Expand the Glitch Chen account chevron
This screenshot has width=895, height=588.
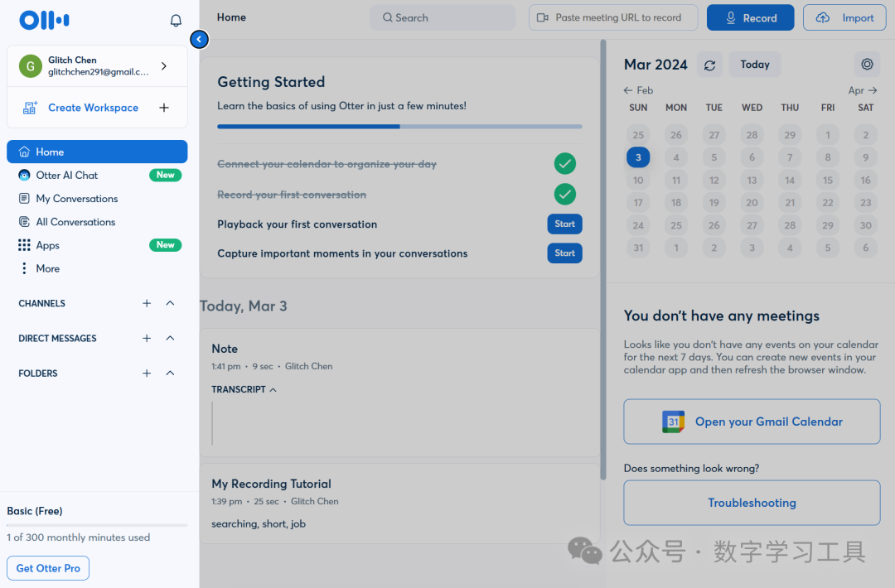pyautogui.click(x=164, y=66)
